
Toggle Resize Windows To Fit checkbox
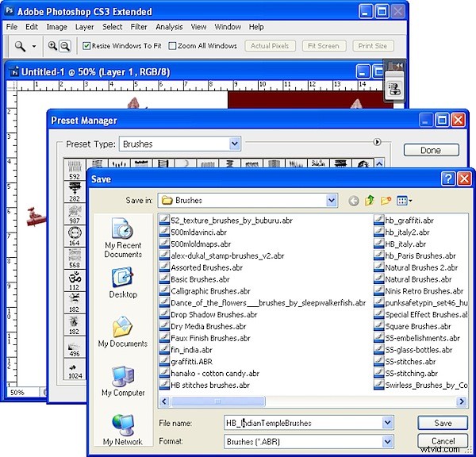coord(86,46)
